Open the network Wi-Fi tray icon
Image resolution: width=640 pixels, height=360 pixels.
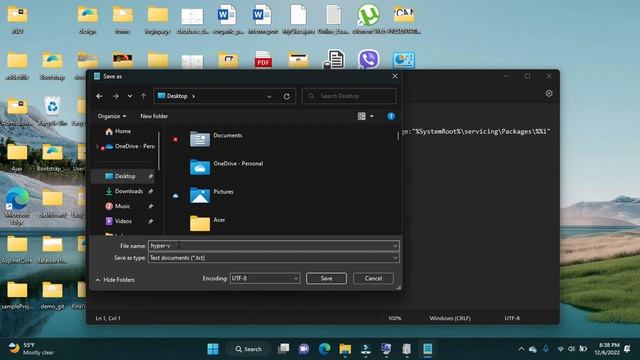click(x=560, y=349)
